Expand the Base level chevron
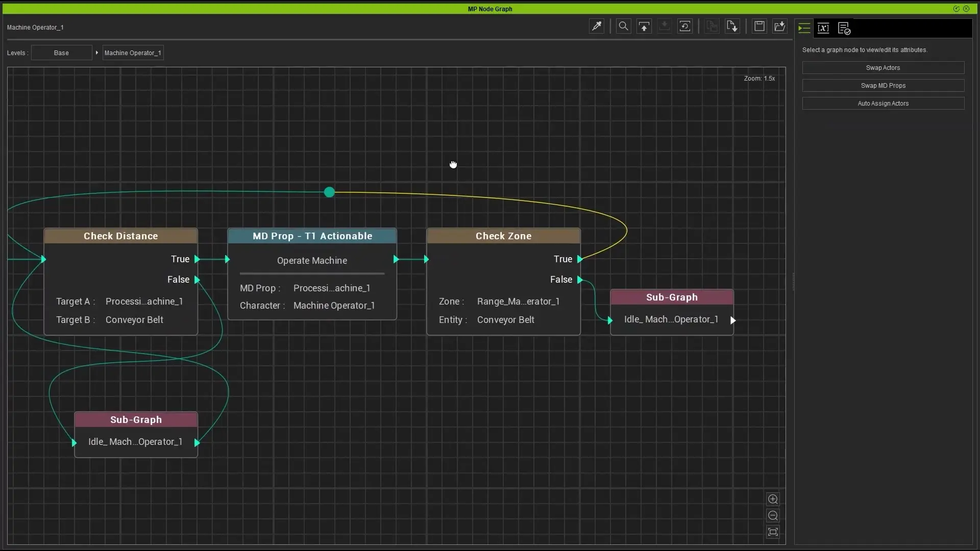 (x=97, y=52)
